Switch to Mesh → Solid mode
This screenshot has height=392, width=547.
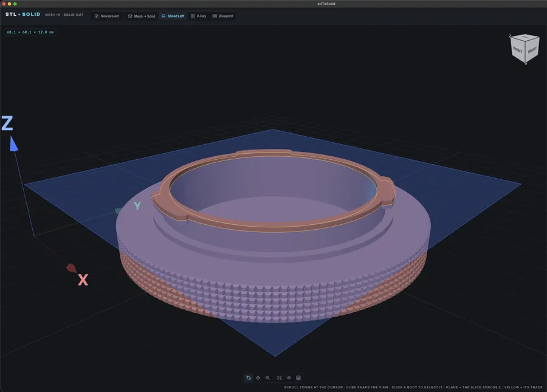[x=142, y=16]
